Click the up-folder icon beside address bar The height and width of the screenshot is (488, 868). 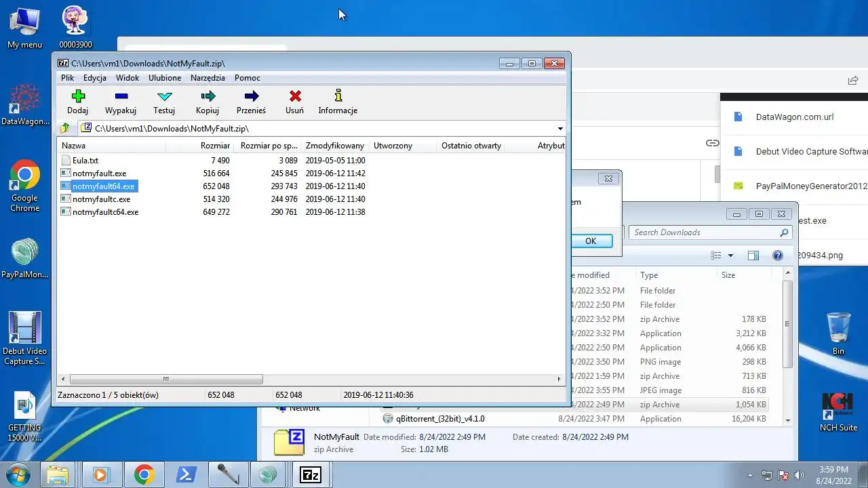point(65,128)
